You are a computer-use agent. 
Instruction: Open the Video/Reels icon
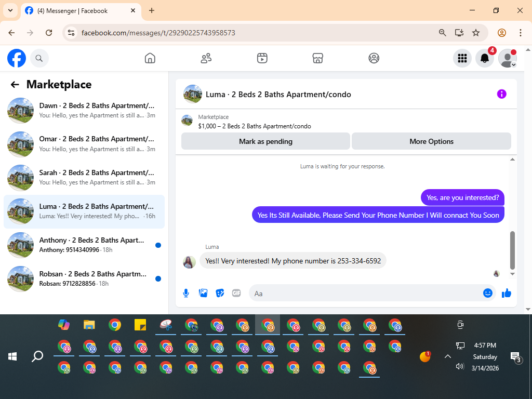pyautogui.click(x=262, y=58)
